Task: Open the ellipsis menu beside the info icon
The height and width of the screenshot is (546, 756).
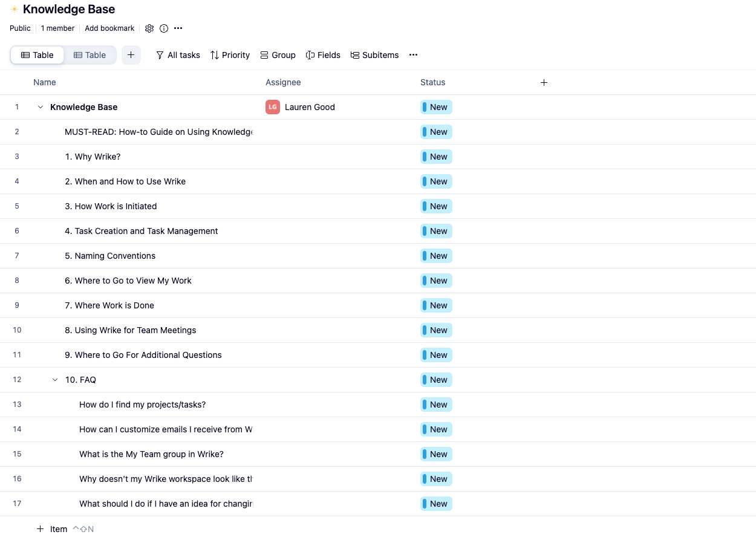Action: (x=178, y=28)
